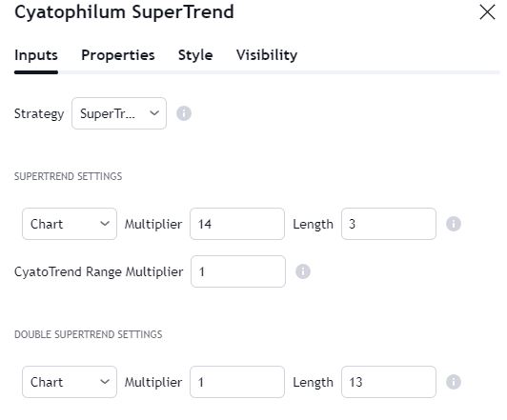Image resolution: width=507 pixels, height=420 pixels.
Task: Open the Strategy dropdown
Action: [x=119, y=113]
